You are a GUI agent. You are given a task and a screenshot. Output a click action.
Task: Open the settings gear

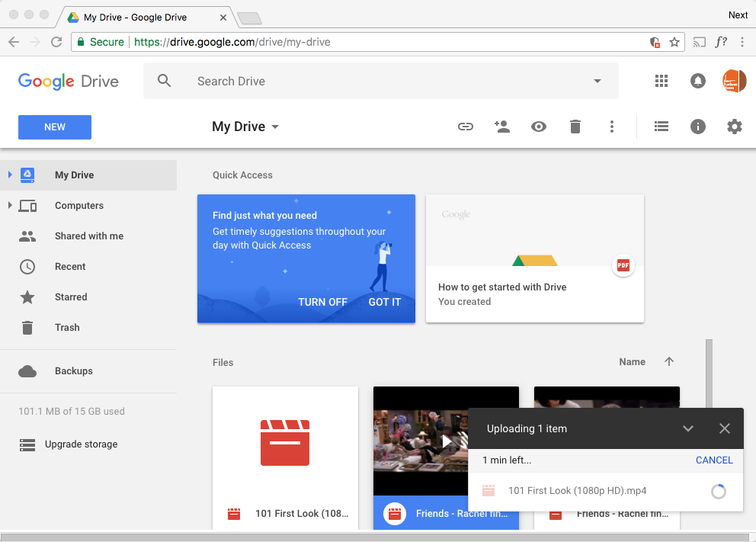pos(735,127)
